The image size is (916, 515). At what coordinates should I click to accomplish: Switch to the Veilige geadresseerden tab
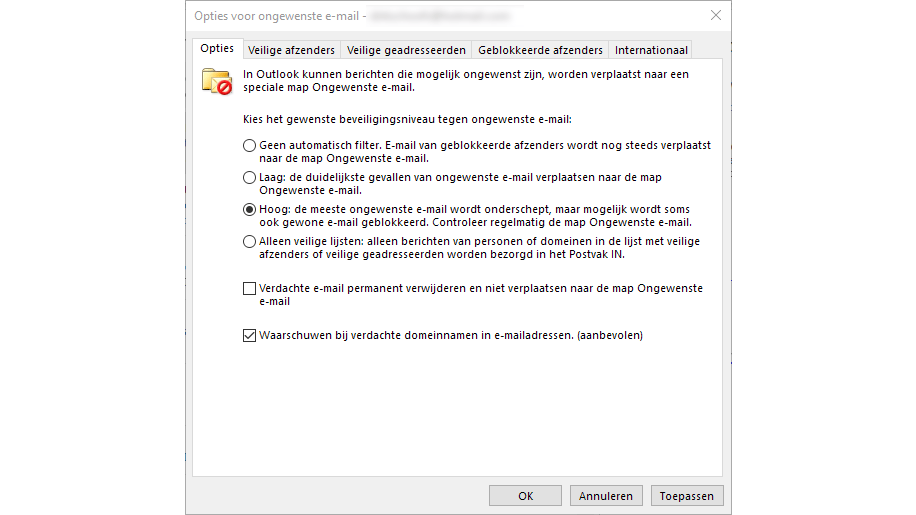point(406,50)
